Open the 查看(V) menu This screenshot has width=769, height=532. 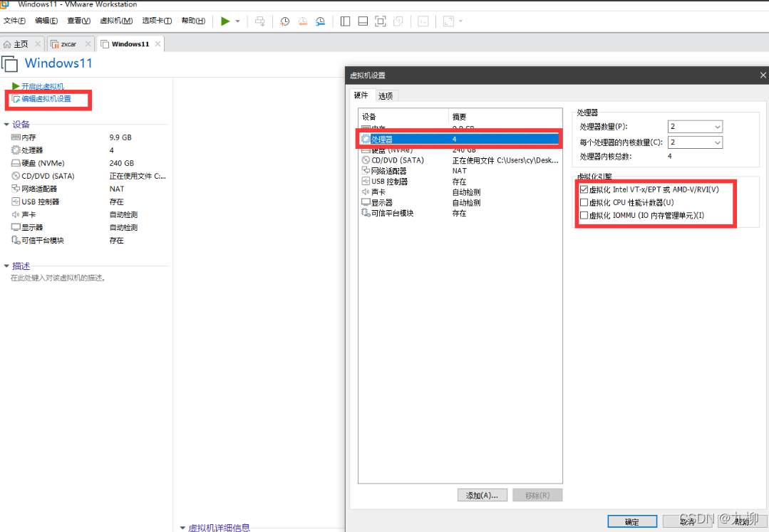coord(78,21)
